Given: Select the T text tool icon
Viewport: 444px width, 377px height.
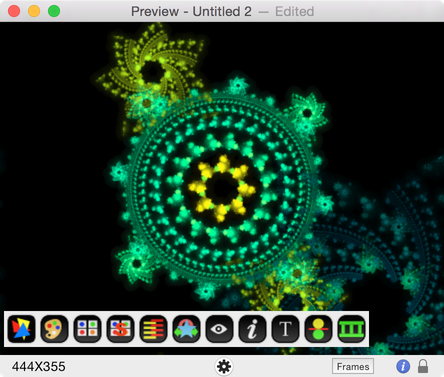Looking at the screenshot, I should click(285, 329).
